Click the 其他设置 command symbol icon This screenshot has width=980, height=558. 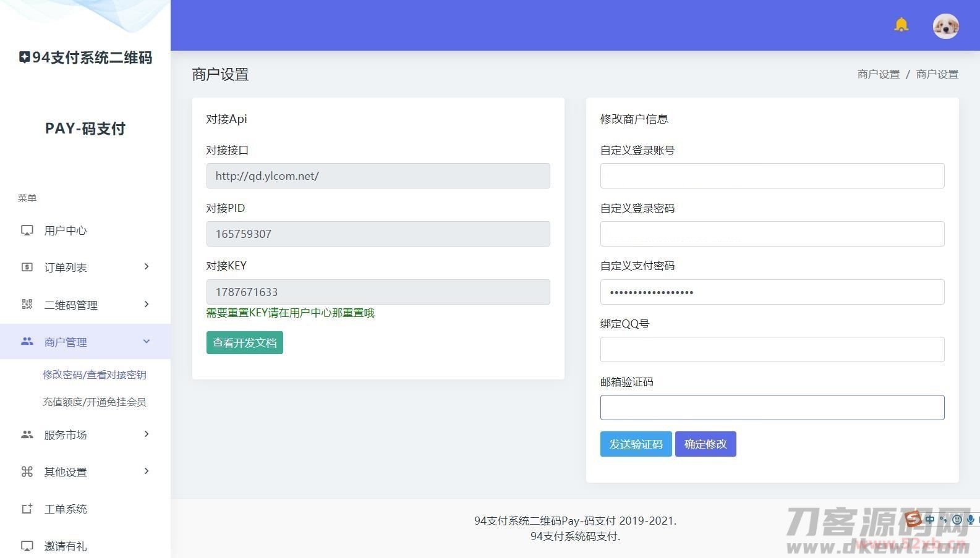tap(27, 471)
